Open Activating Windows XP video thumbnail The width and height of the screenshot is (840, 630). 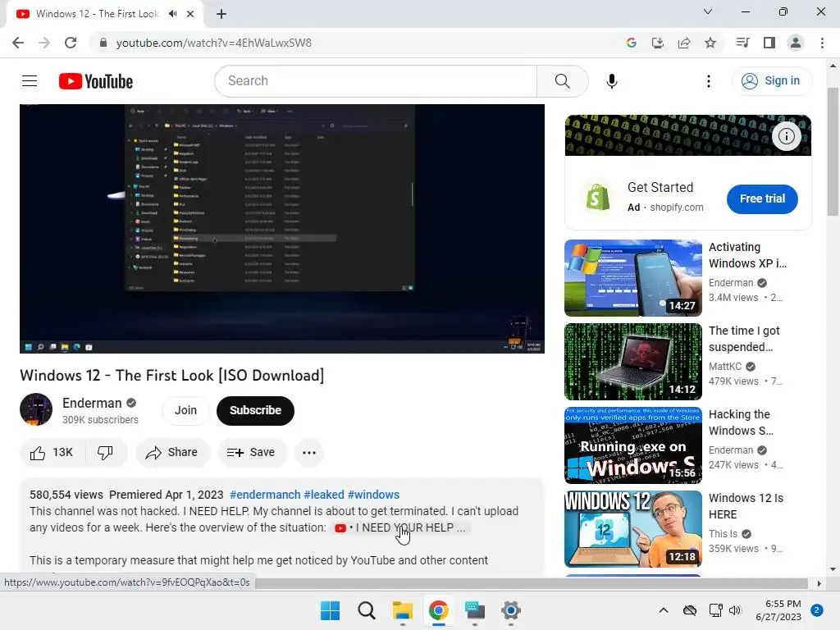(632, 277)
